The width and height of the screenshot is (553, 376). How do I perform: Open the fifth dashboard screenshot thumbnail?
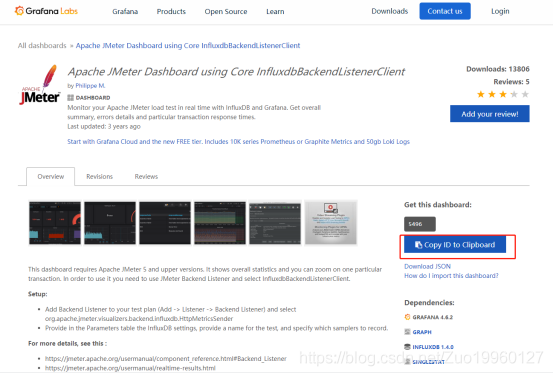pyautogui.click(x=275, y=223)
